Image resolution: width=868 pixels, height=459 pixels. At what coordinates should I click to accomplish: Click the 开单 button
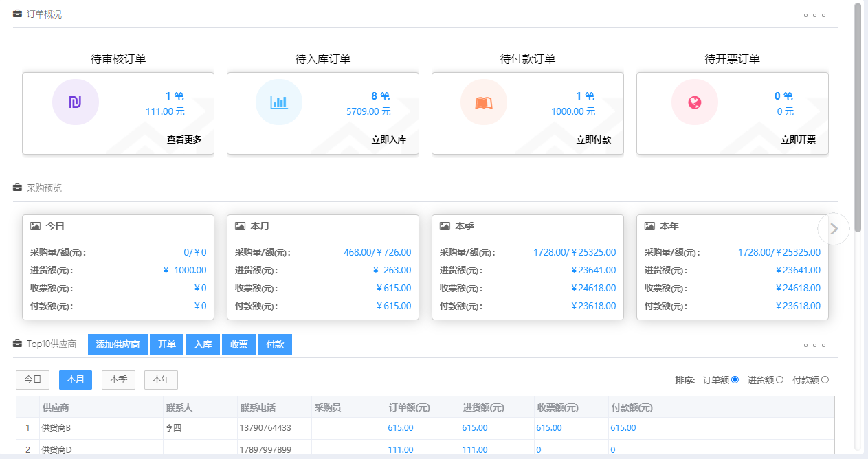[167, 344]
